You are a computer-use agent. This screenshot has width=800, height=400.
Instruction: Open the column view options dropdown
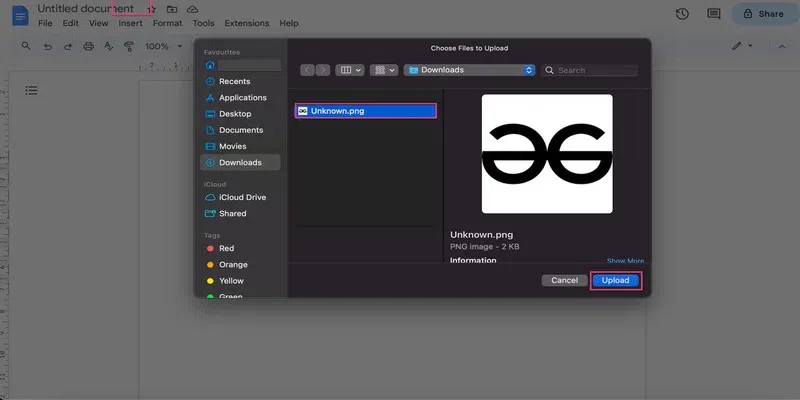[x=349, y=70]
